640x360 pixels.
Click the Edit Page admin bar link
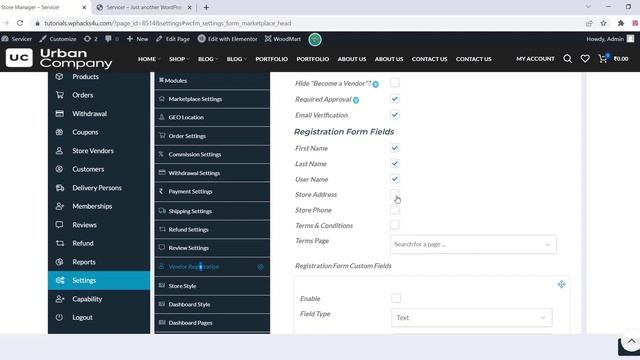(173, 39)
